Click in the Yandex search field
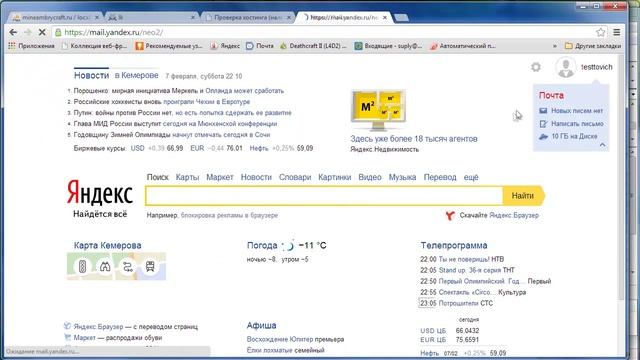Screen dimensions: 640x360 324,196
